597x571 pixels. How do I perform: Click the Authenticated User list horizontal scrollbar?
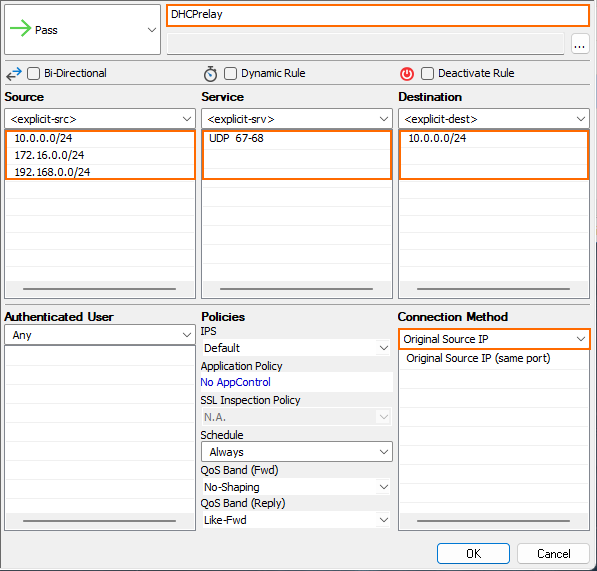[99, 521]
